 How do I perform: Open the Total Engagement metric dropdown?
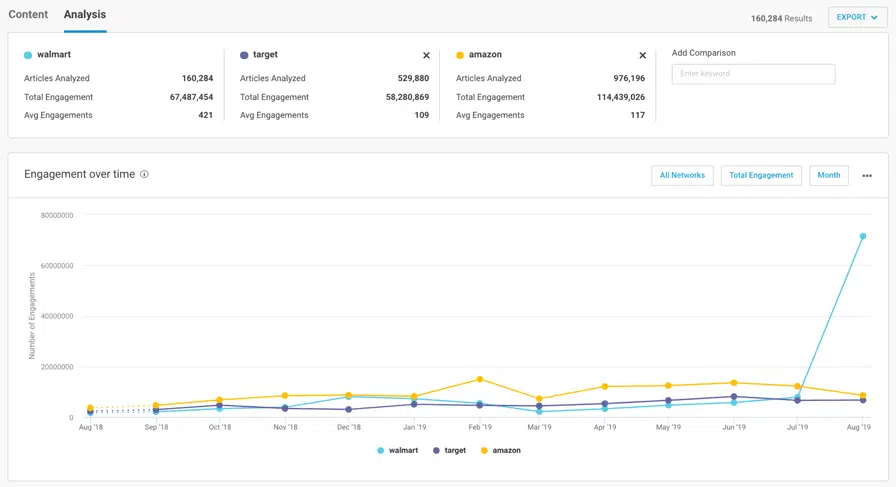pyautogui.click(x=761, y=175)
